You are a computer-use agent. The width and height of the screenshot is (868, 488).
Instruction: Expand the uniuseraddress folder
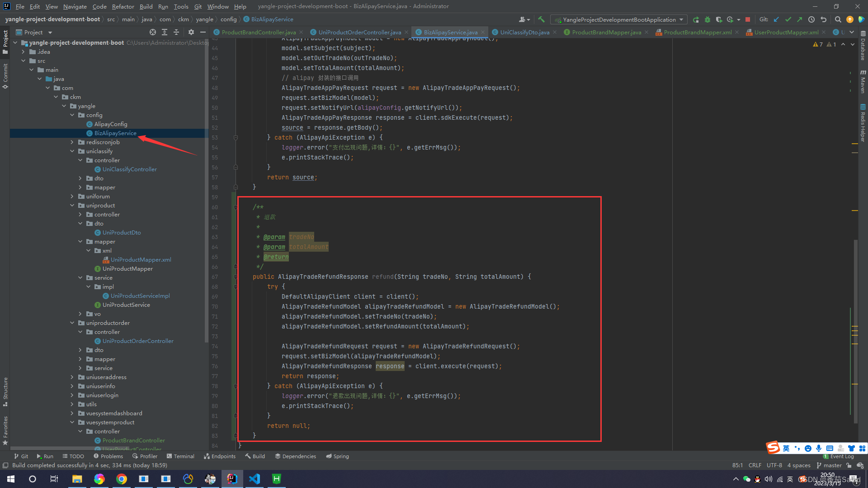(x=72, y=377)
